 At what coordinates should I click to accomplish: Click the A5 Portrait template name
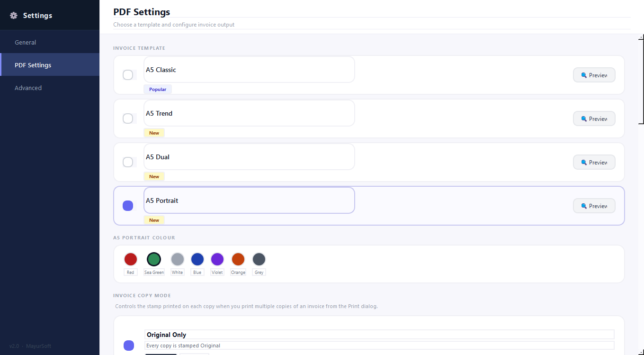(162, 200)
